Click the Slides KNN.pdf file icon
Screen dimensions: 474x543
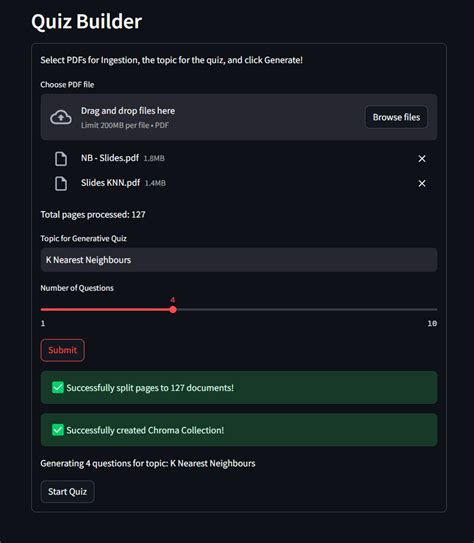point(61,183)
